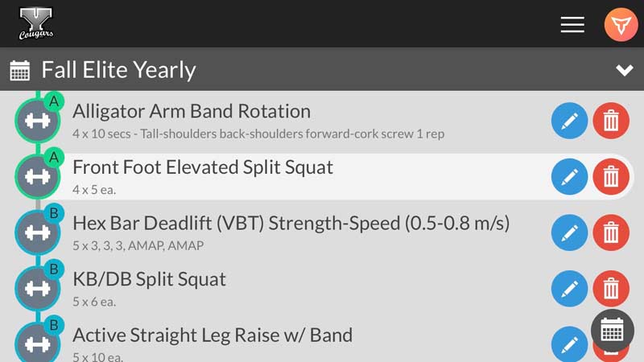Delete the Alligator Arm Band Rotation exercise

click(x=611, y=121)
